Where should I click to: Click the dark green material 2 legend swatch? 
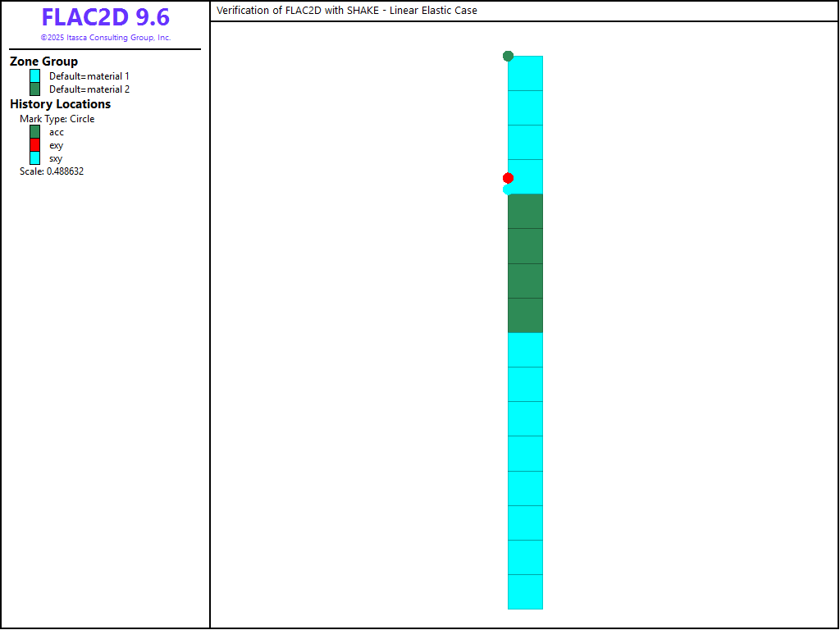tap(35, 89)
